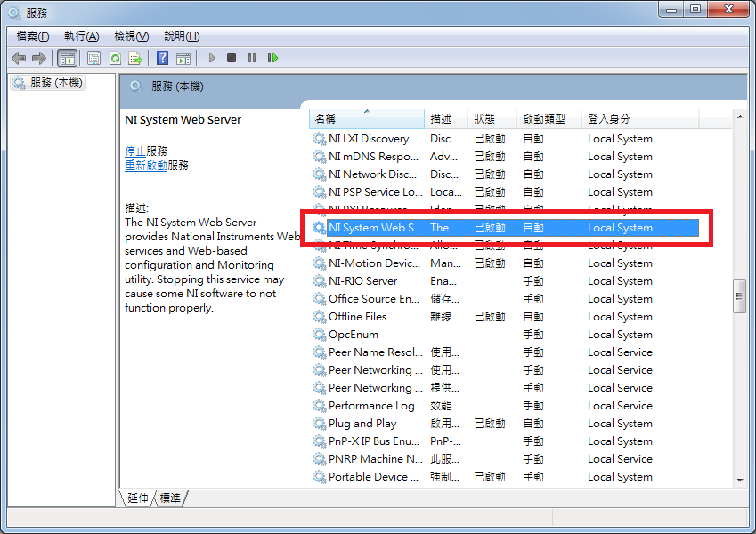Select the NI mDNS Responder service name
Viewport: 756px width, 534px height.
point(374,157)
